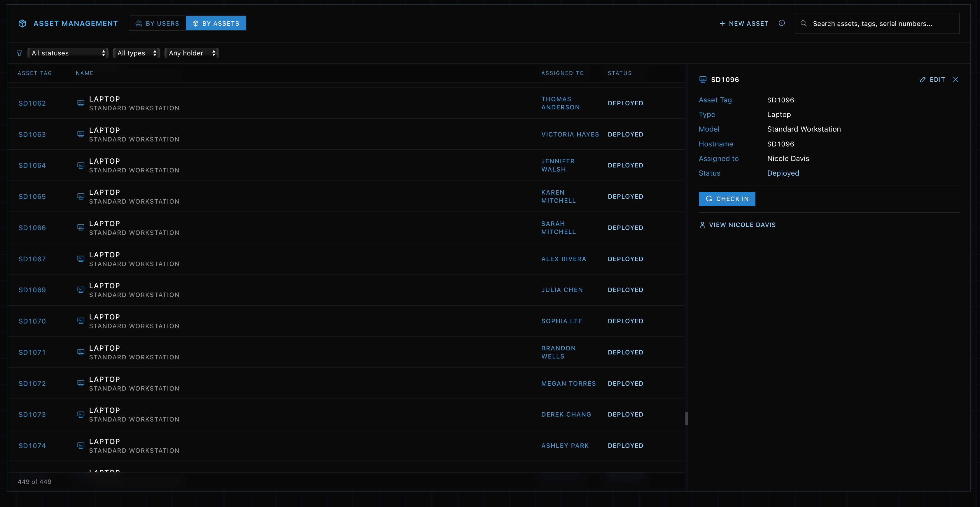
Task: Open asset tag SD1066
Action: point(32,228)
